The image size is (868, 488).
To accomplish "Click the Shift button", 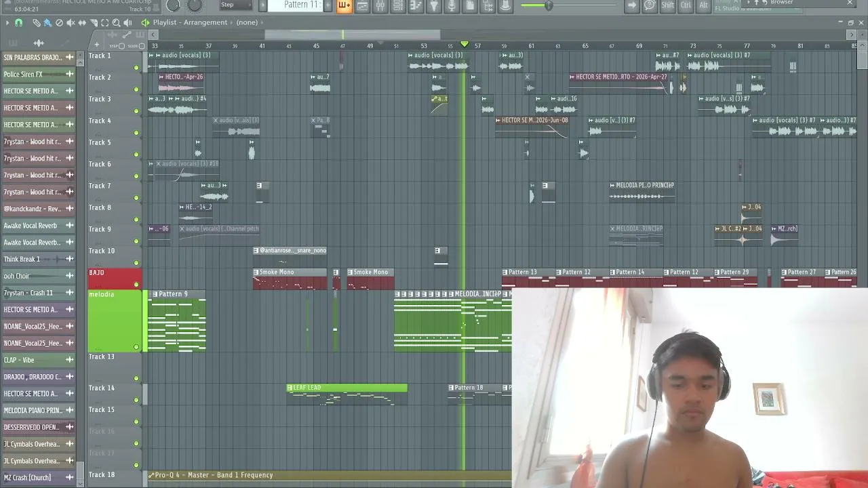I will click(x=668, y=5).
